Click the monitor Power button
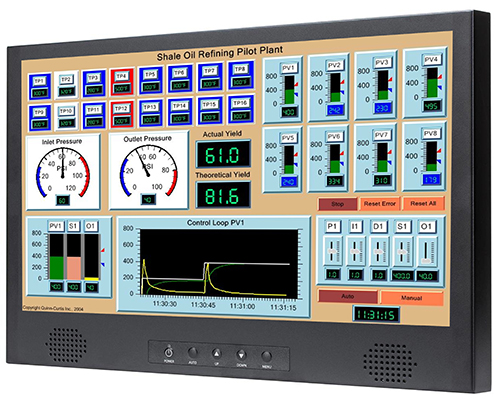500x403 pixels. tap(169, 352)
